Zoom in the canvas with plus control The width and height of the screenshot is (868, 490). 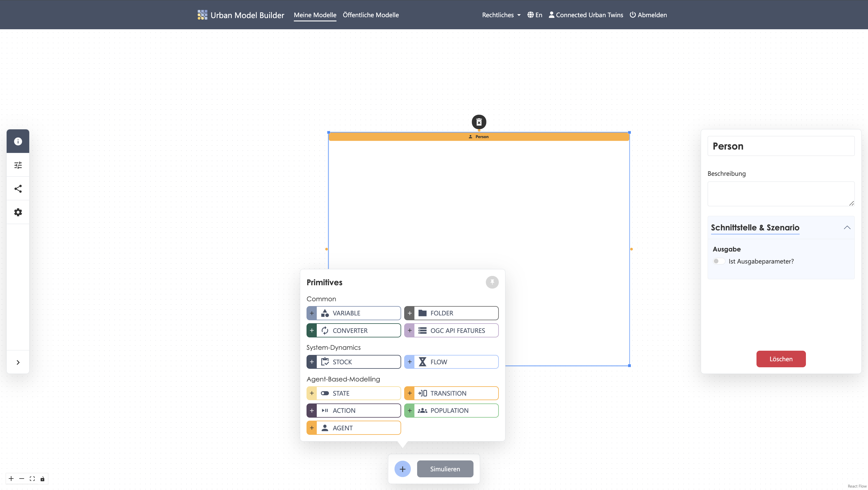point(11,479)
